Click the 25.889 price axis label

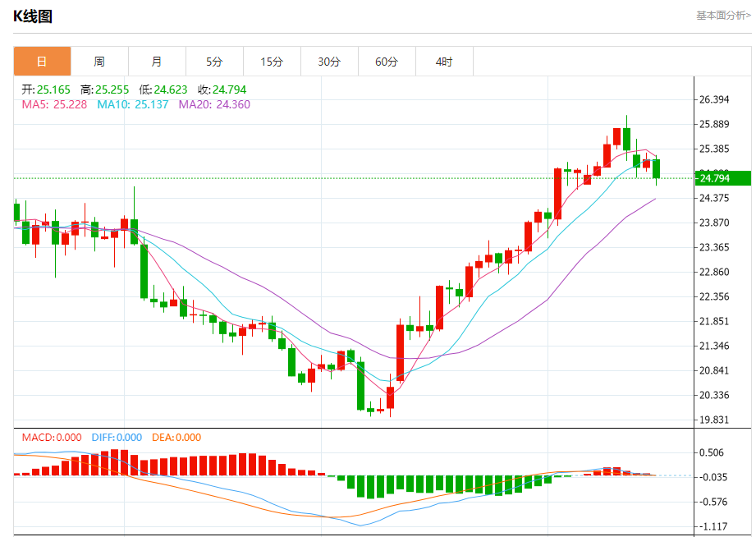pos(714,124)
